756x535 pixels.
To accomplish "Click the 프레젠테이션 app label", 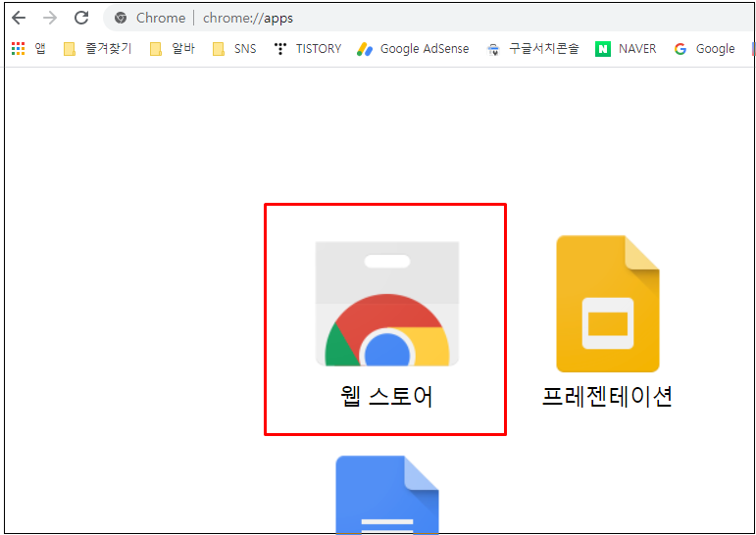I will click(x=607, y=397).
